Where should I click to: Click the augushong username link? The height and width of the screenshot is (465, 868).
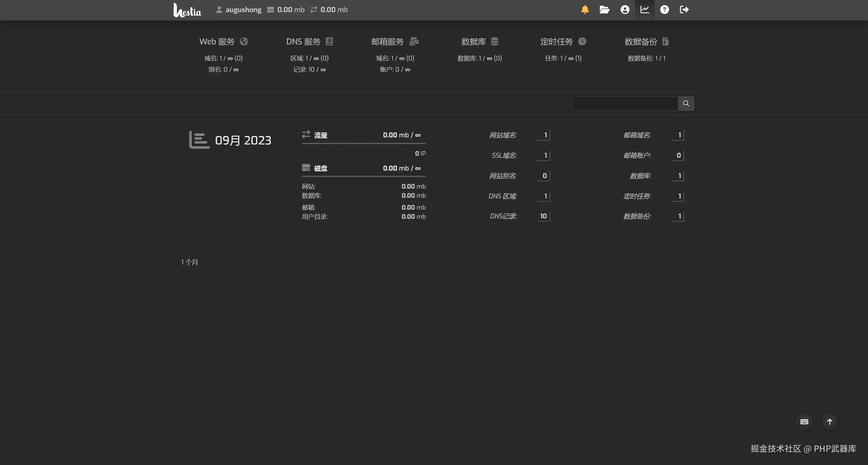(243, 10)
